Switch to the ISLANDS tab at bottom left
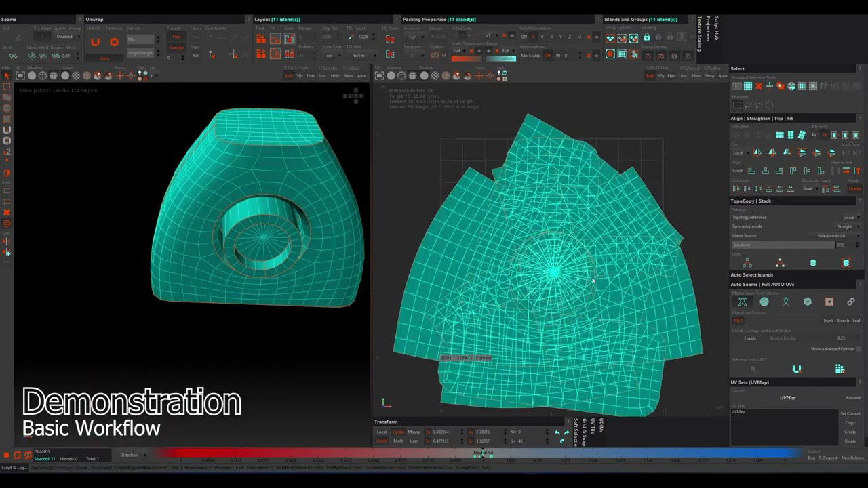Screen dimensions: 868x488 click(42, 451)
